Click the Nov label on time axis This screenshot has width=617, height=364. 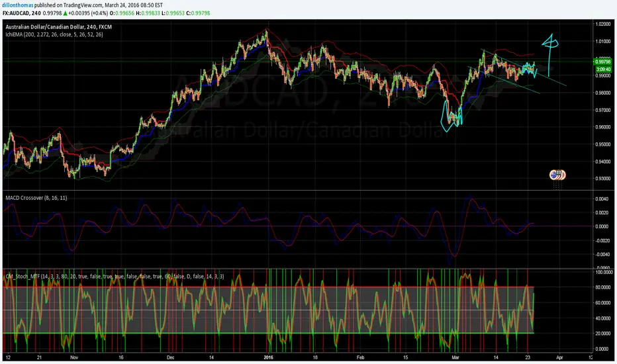pyautogui.click(x=74, y=357)
